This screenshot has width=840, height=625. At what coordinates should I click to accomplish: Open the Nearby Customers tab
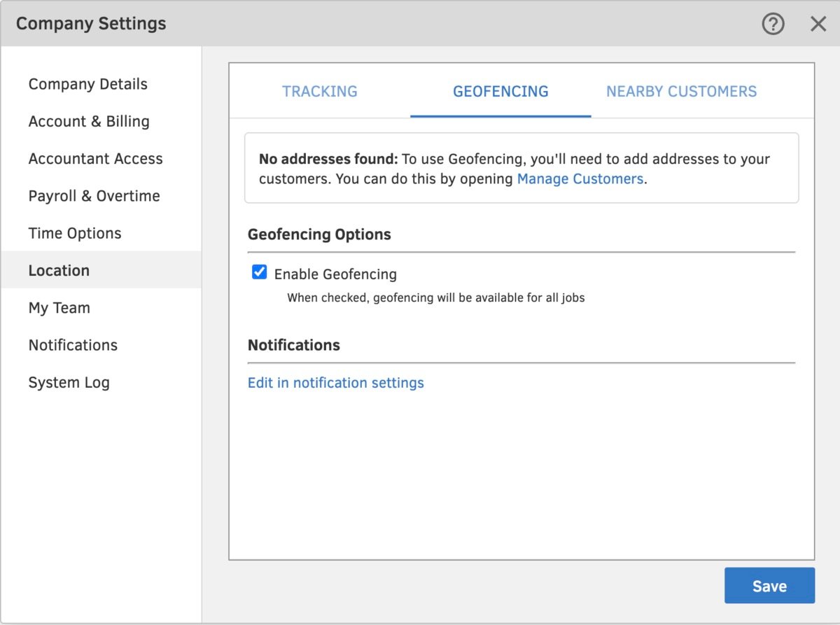tap(680, 91)
